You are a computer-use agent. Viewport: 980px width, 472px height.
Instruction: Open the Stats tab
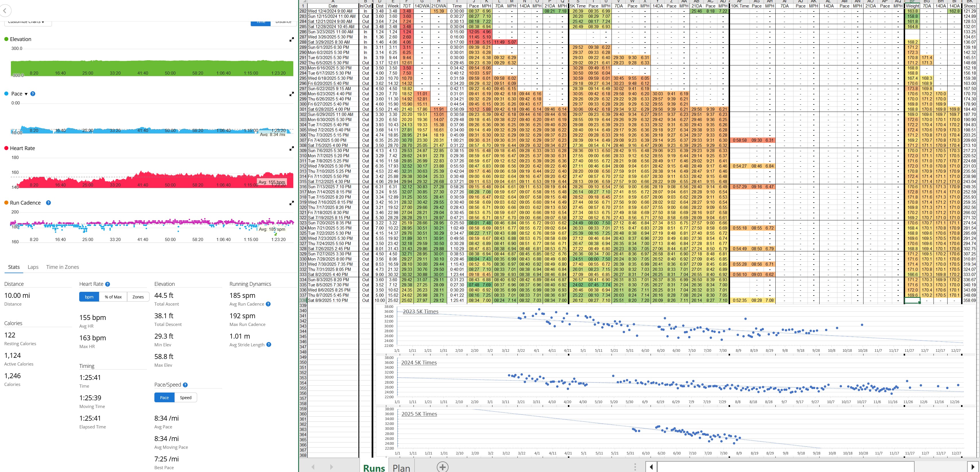14,267
